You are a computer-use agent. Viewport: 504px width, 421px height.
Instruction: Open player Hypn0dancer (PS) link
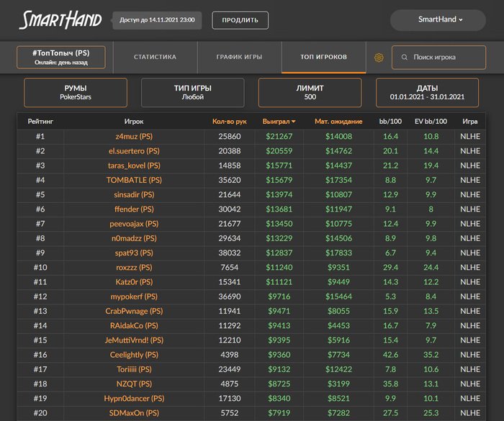tap(133, 398)
